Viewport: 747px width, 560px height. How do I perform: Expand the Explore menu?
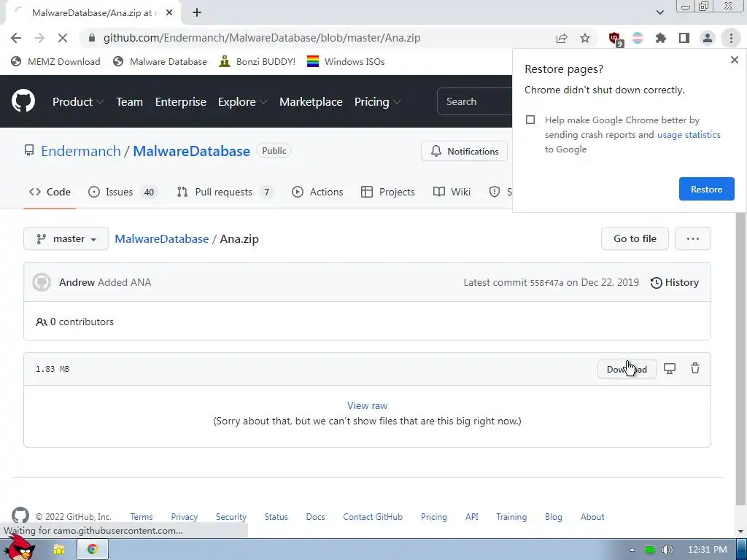pyautogui.click(x=242, y=102)
